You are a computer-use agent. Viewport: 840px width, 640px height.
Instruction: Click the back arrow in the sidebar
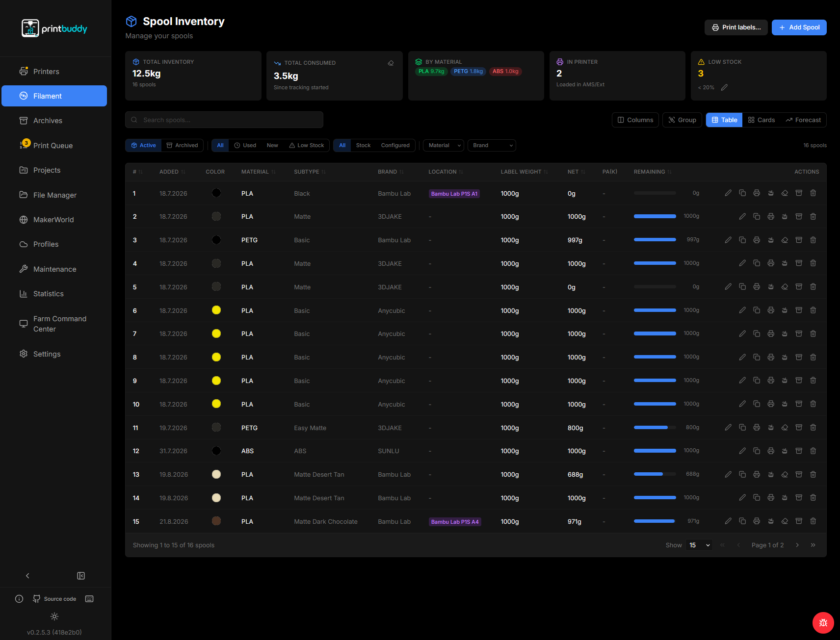[27, 576]
